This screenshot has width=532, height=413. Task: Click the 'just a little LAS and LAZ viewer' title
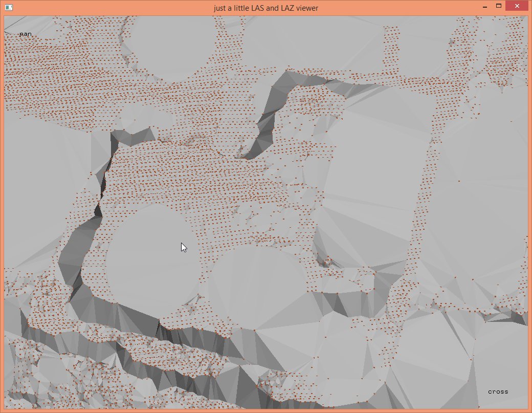(x=266, y=8)
